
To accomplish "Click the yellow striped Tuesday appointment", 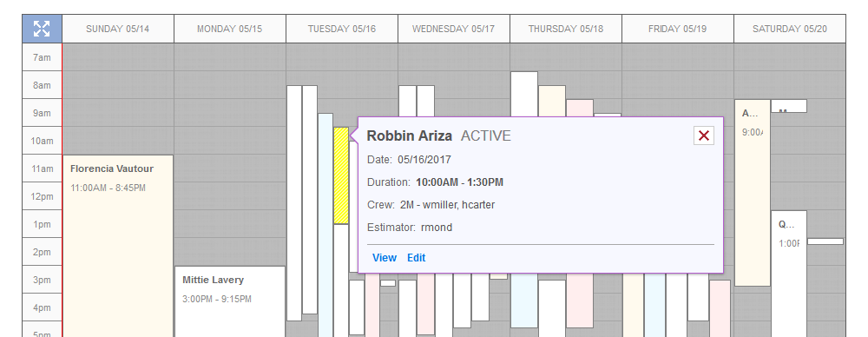I will tap(341, 175).
